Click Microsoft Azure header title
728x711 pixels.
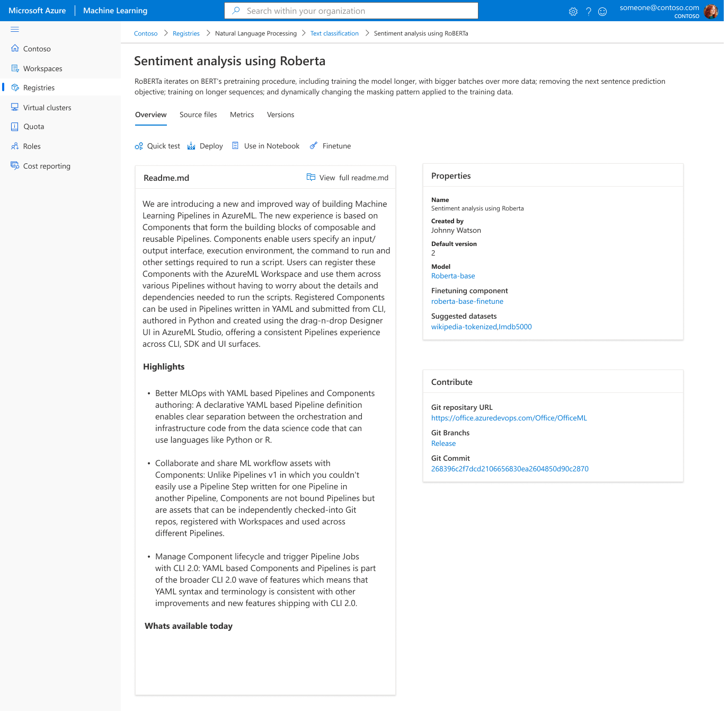[x=37, y=11]
